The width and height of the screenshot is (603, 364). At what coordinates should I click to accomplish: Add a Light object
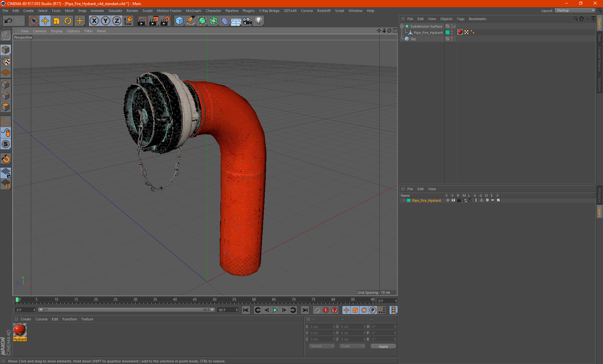click(259, 21)
